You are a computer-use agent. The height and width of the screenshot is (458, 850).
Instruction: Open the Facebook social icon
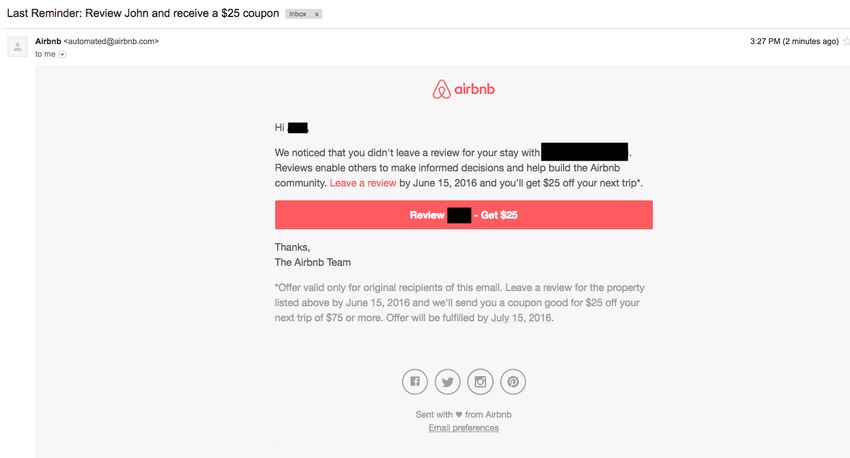tap(415, 382)
